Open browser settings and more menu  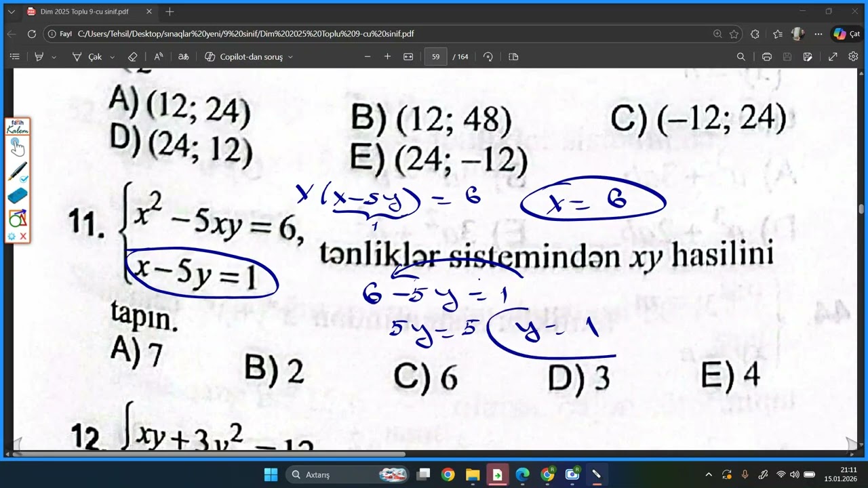tap(818, 34)
